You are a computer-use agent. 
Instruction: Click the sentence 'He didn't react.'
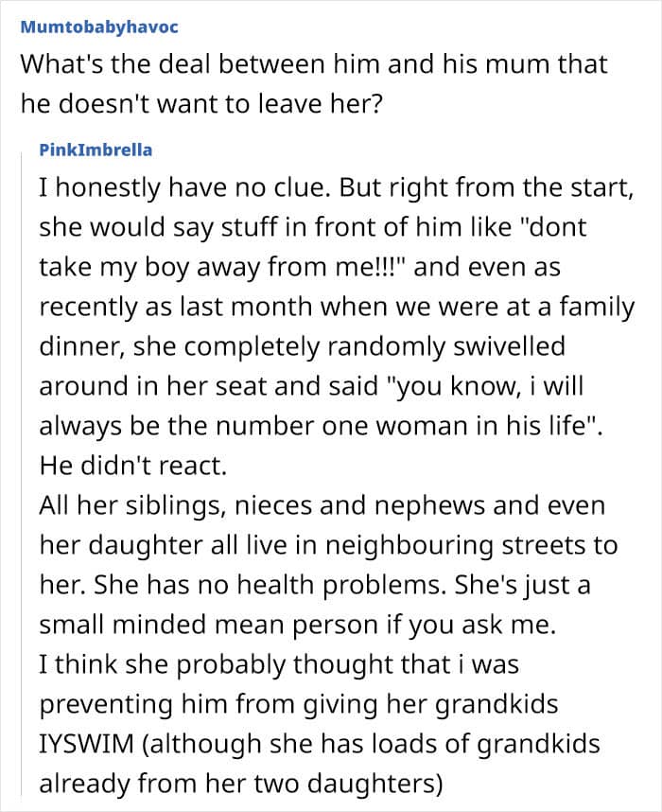pyautogui.click(x=133, y=466)
